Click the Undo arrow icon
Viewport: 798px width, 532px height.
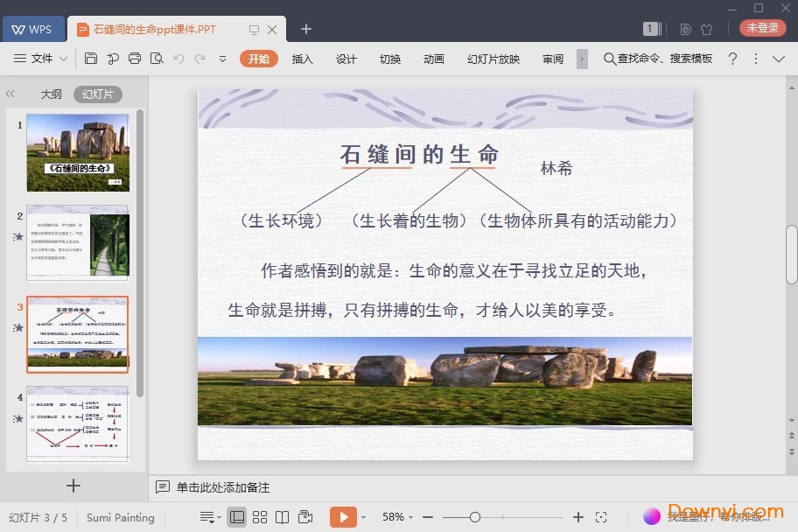[178, 59]
